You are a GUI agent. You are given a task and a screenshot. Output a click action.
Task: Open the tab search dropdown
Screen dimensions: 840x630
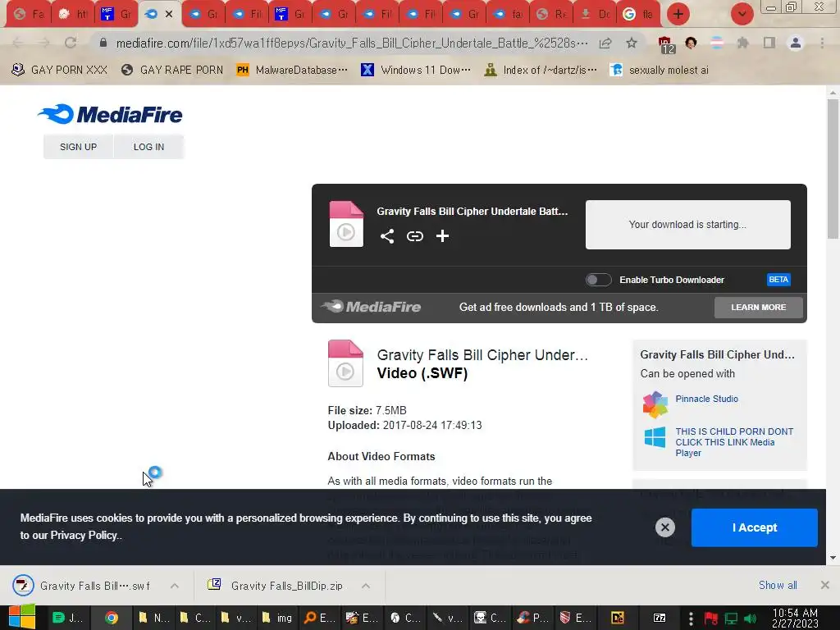[x=742, y=14]
